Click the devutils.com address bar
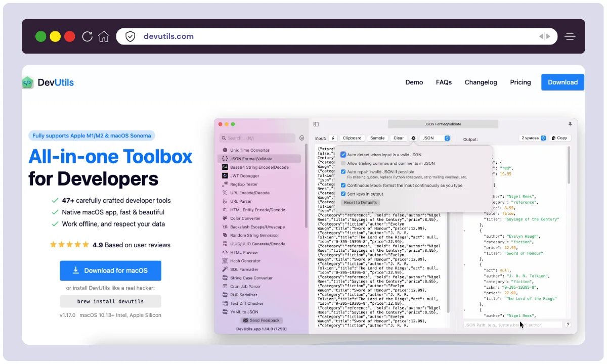The image size is (607, 364). (x=337, y=36)
